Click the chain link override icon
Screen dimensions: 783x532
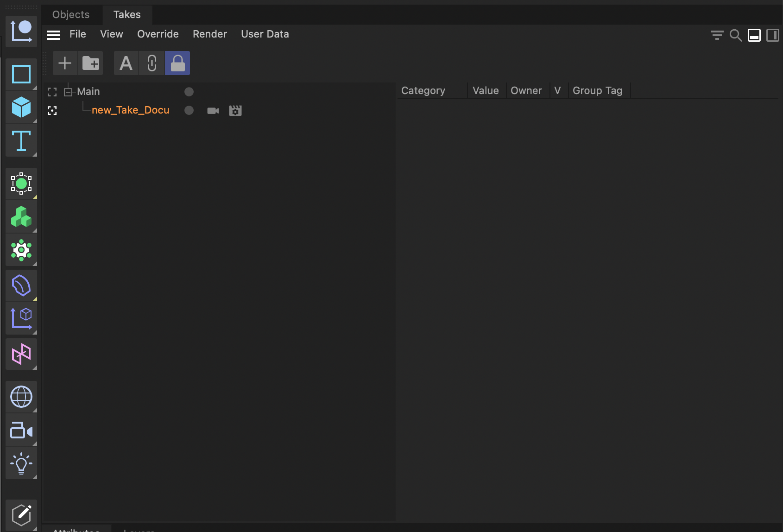click(x=152, y=63)
